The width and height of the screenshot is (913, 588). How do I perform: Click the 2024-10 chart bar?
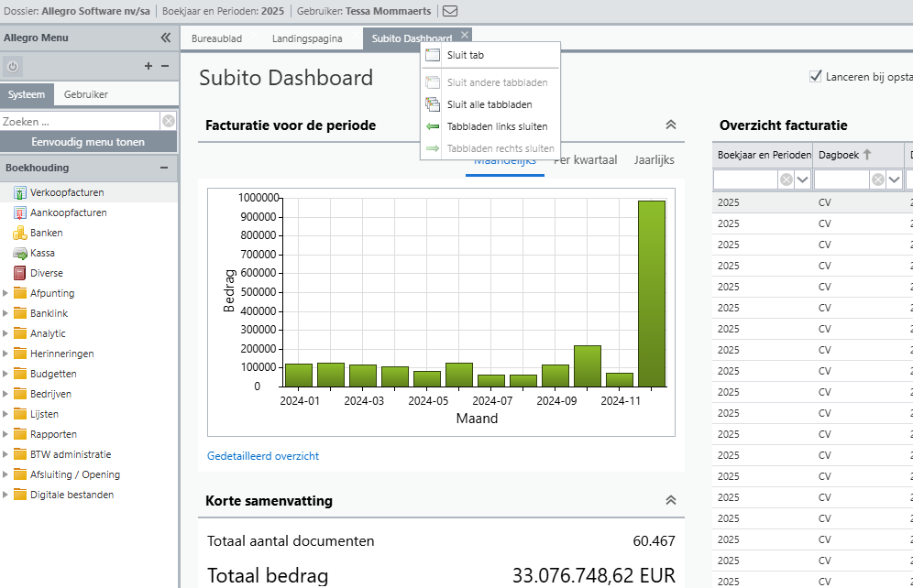(x=588, y=366)
